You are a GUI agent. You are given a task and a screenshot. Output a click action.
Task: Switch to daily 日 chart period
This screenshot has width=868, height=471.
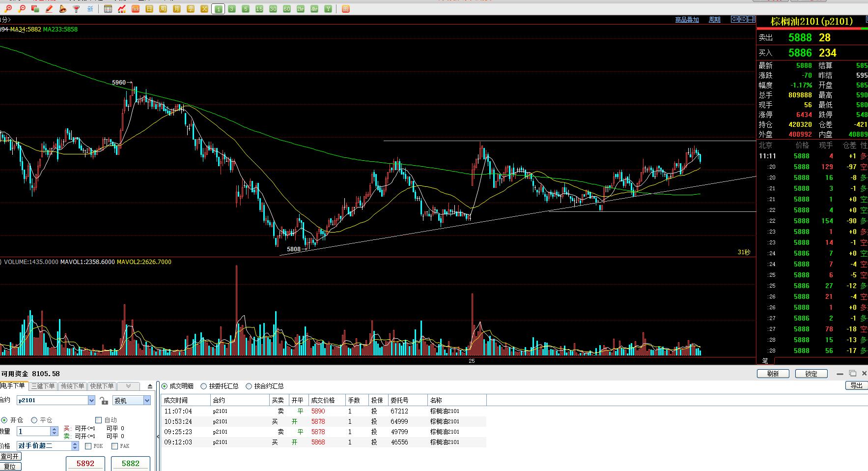pyautogui.click(x=149, y=9)
